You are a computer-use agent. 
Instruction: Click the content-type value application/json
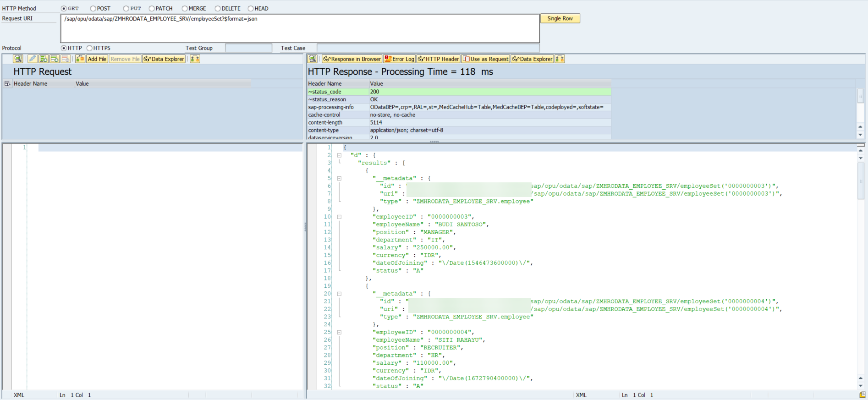click(x=407, y=131)
